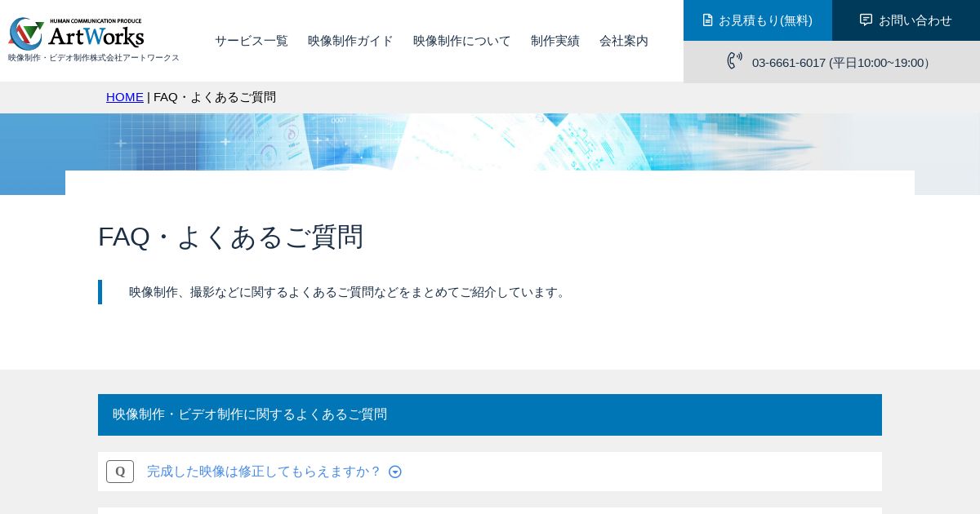The width and height of the screenshot is (980, 514).
Task: Open the 会社案内 menu item
Action: [x=624, y=41]
